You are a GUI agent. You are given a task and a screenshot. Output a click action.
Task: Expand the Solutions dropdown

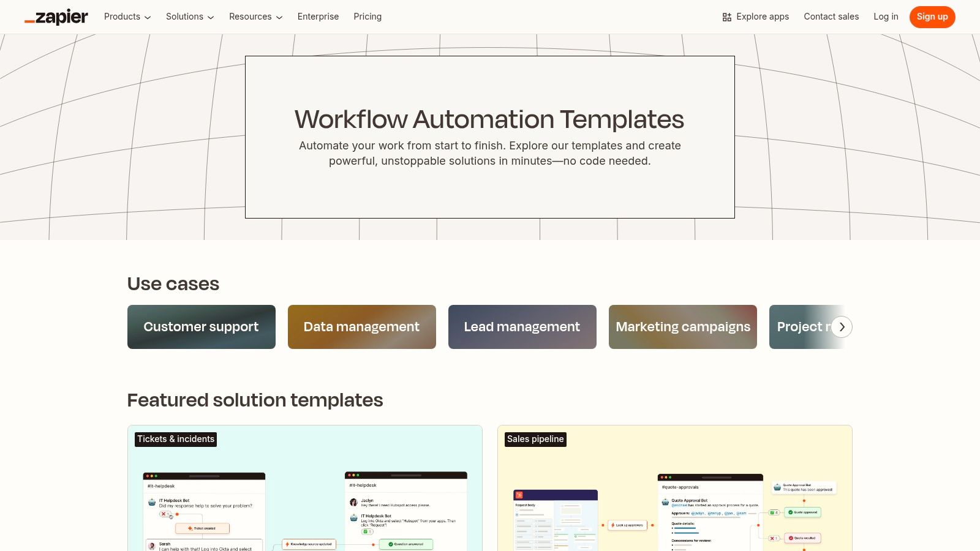click(189, 17)
